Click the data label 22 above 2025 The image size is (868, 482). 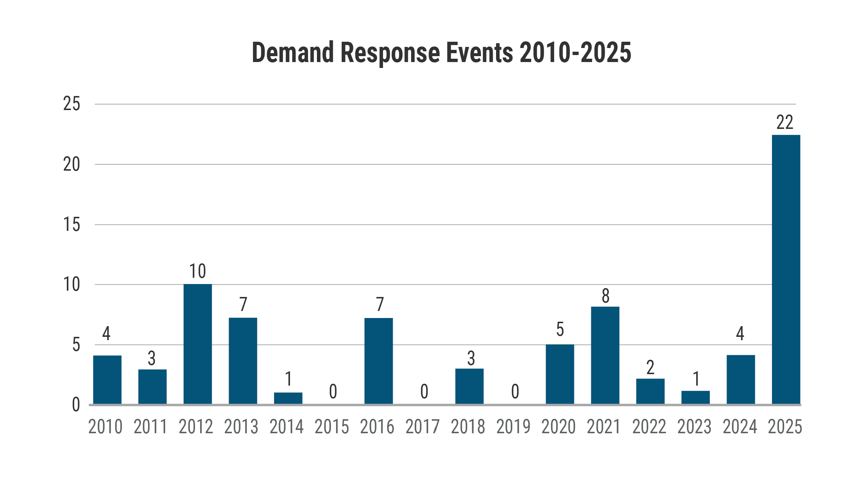point(785,122)
